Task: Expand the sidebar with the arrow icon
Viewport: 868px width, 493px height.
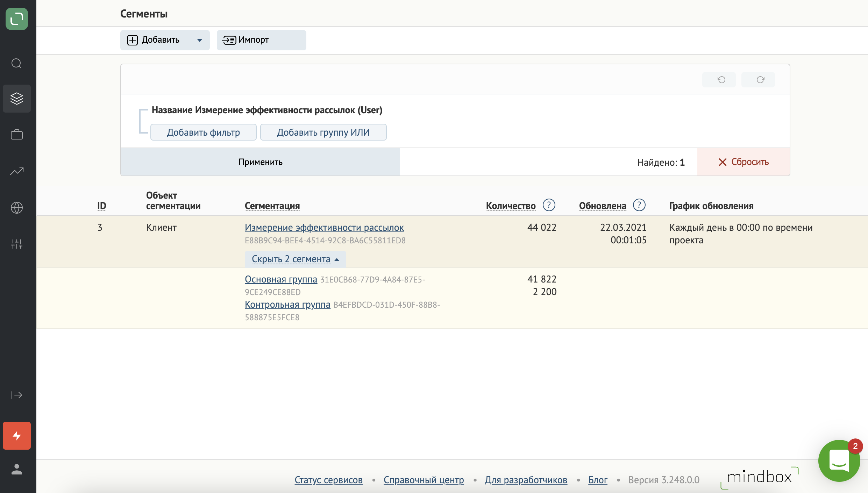Action: point(17,395)
